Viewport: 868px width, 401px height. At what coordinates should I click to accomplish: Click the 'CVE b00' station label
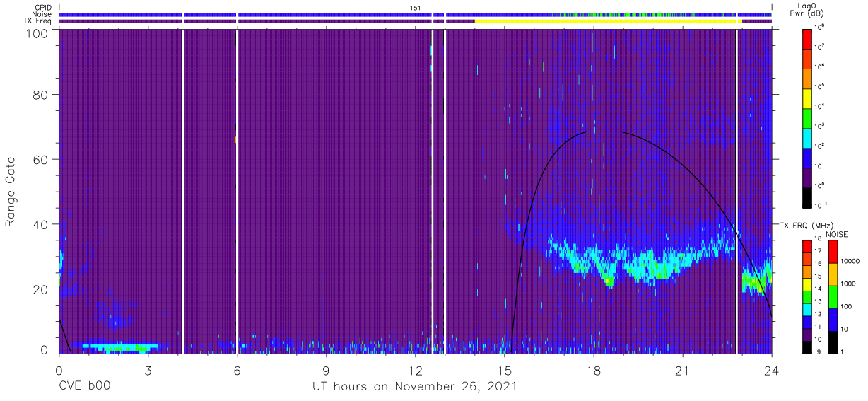click(84, 386)
